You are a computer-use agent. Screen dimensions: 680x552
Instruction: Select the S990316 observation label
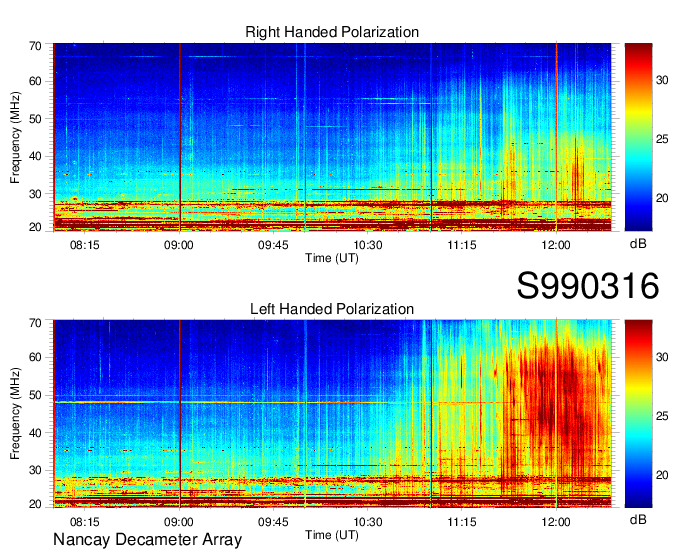pos(588,286)
